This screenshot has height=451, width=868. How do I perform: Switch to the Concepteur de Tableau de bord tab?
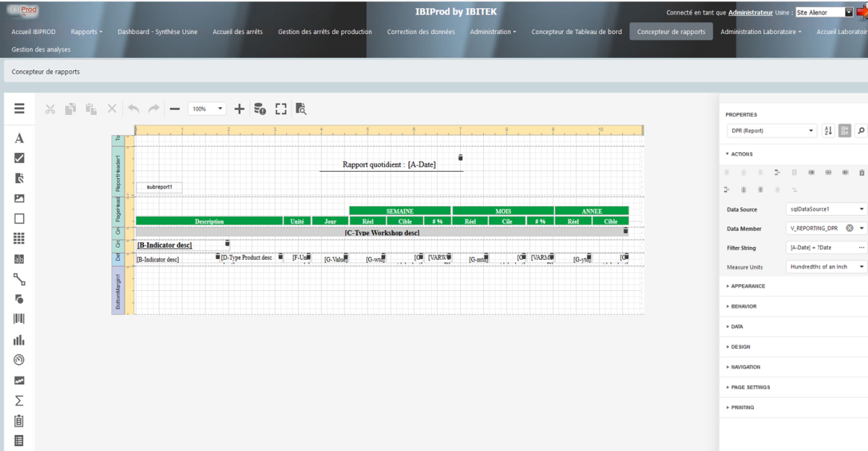point(576,32)
